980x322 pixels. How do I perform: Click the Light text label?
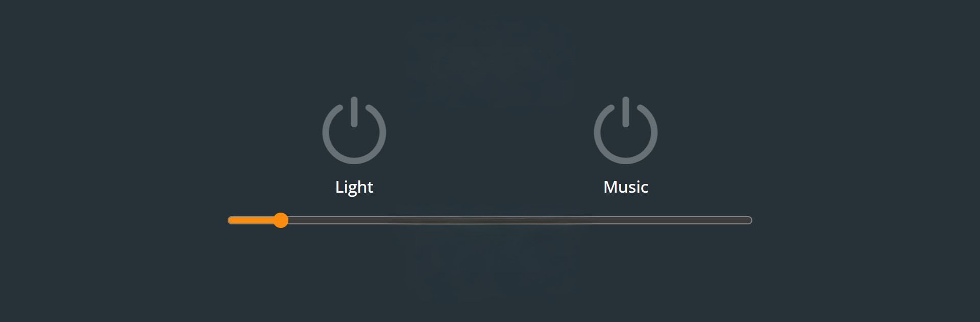point(354,187)
